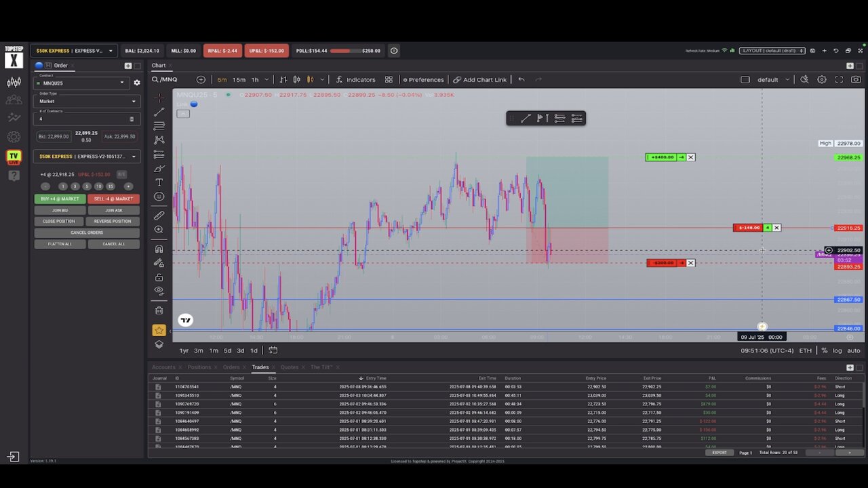Select the brush drawing tool
Image resolution: width=868 pixels, height=488 pixels.
159,169
